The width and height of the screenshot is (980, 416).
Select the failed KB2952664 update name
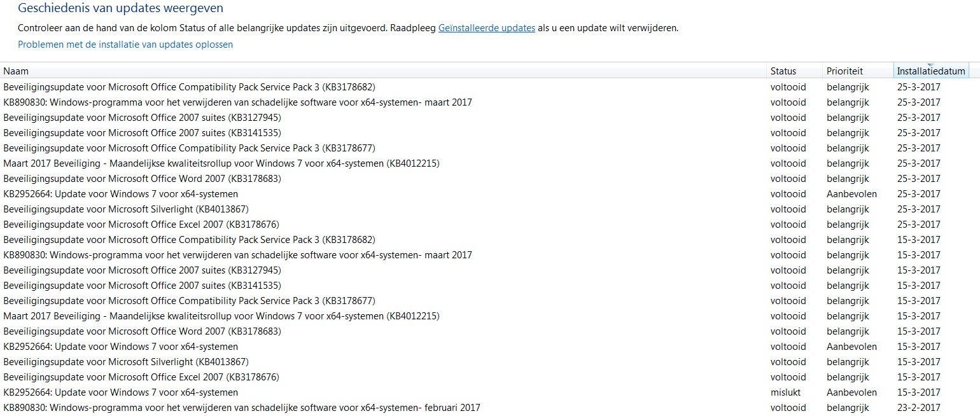[121, 392]
